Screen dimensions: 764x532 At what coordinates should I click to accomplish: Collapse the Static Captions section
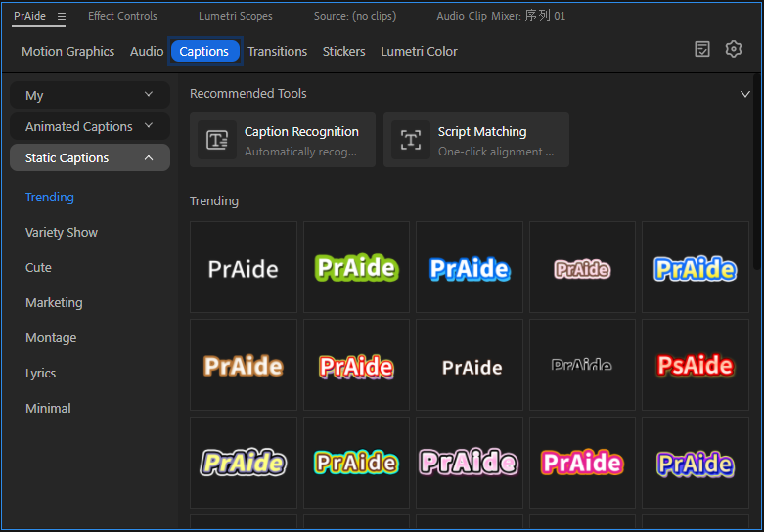tap(90, 157)
